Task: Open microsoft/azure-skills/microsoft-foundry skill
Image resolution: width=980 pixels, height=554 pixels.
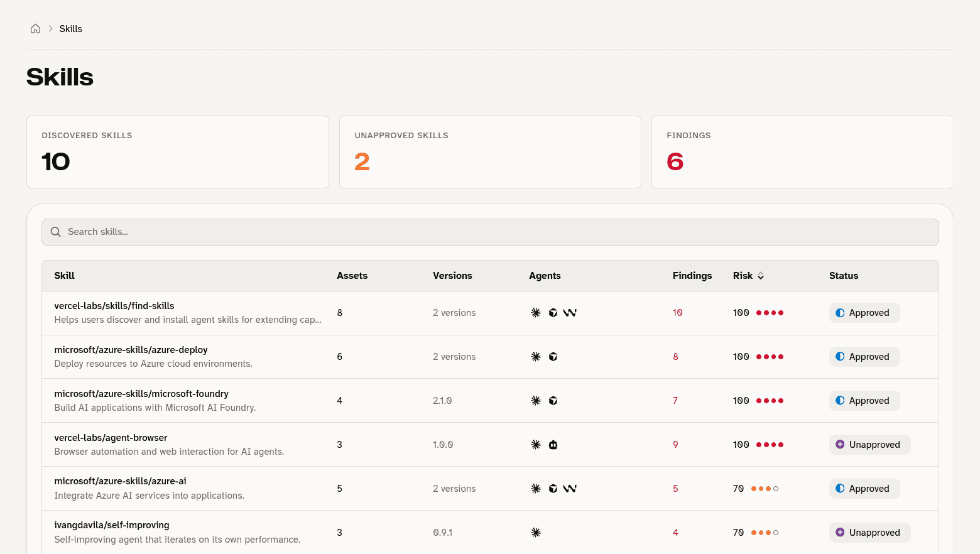Action: point(141,394)
